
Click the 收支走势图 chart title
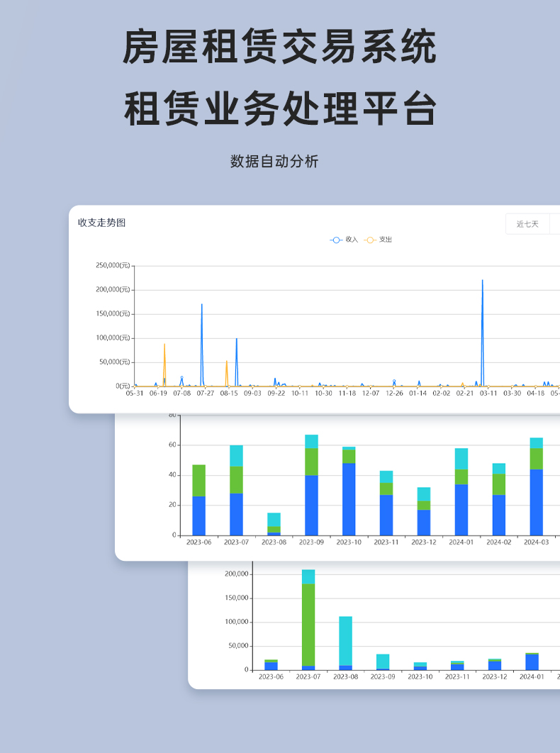tap(101, 223)
